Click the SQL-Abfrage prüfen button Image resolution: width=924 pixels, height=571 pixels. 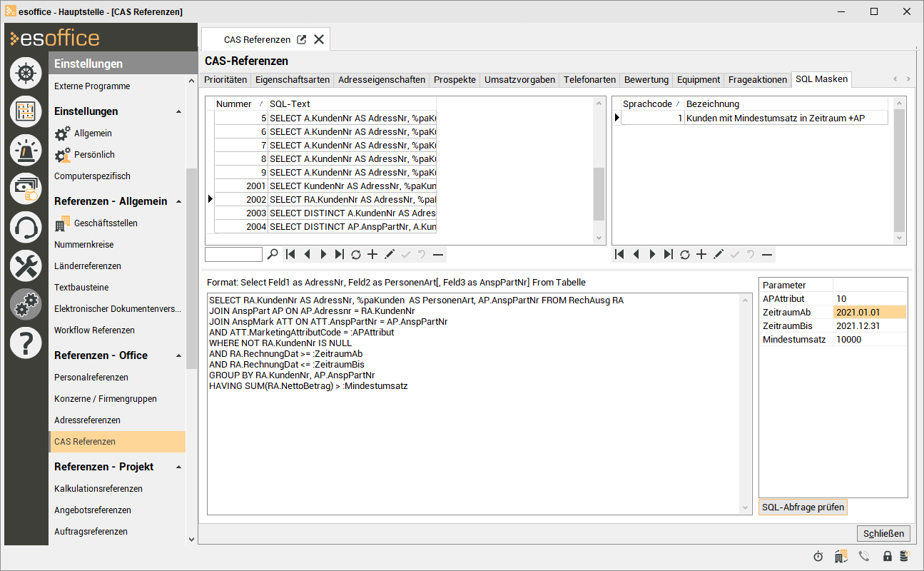click(803, 507)
